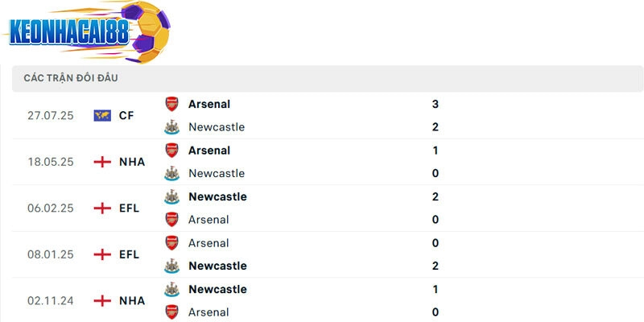This screenshot has height=322, width=644.
Task: Click Arsenal crest in 02.11.24 match
Action: pyautogui.click(x=171, y=312)
